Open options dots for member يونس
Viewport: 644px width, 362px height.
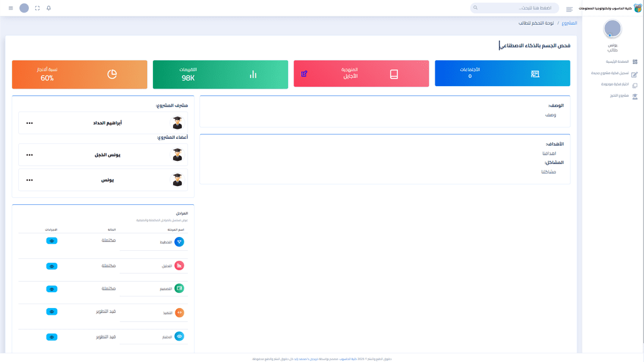(30, 180)
